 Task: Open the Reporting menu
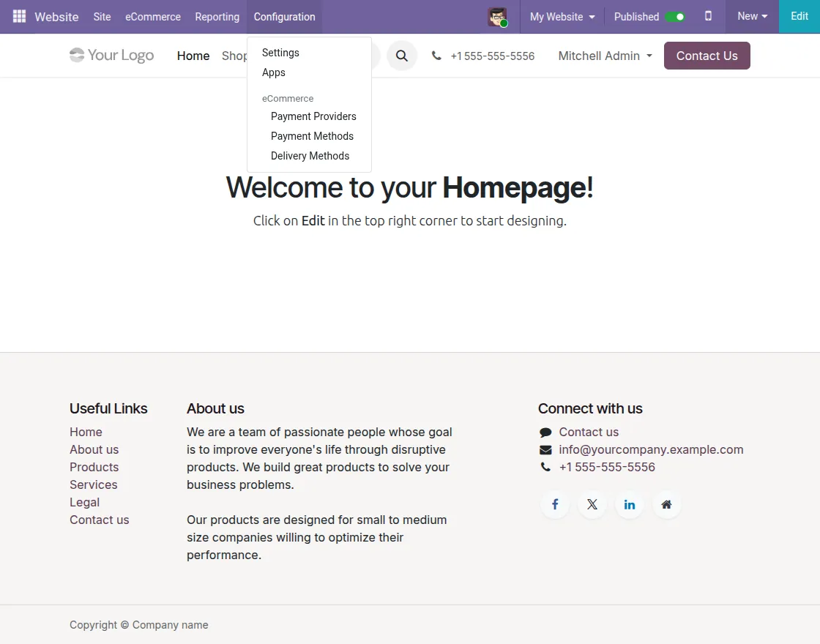(x=217, y=17)
